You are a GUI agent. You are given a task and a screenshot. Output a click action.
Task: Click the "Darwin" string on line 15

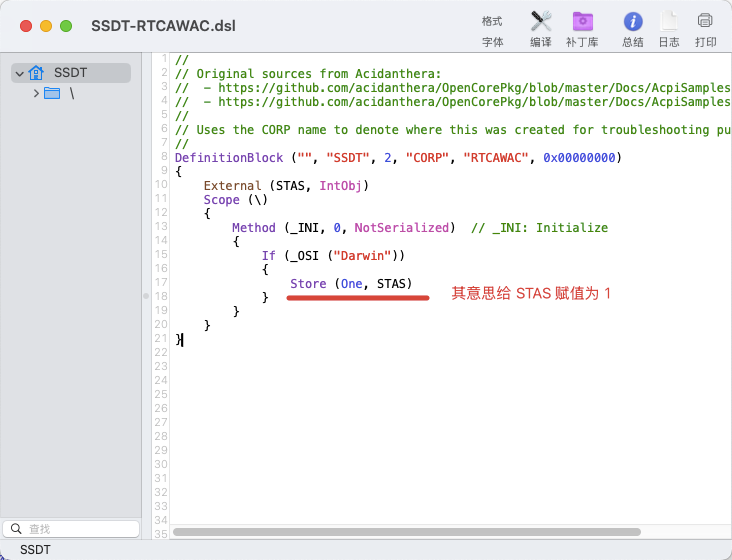[362, 256]
